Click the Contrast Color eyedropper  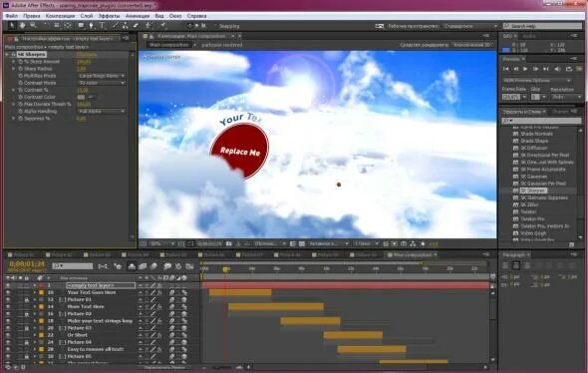pos(91,97)
